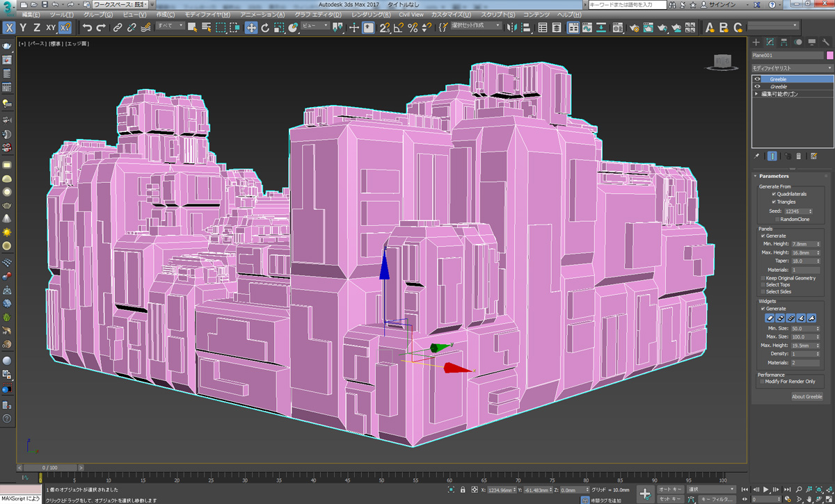Open the named selection sets dropdown
835x504 pixels.
tap(477, 26)
